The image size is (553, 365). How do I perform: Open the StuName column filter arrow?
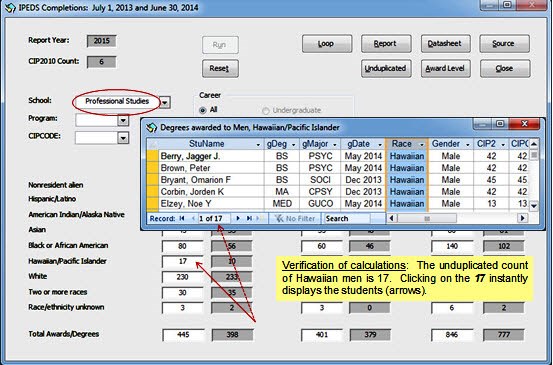click(258, 145)
